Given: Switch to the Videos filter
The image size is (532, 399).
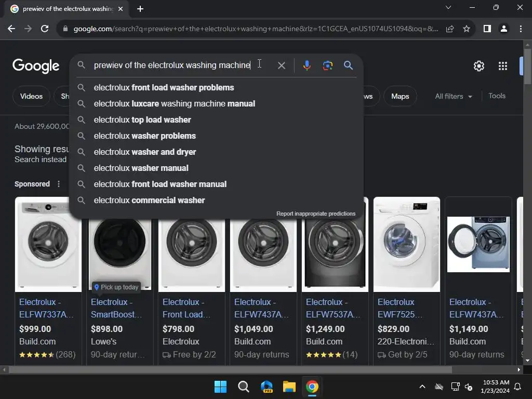Looking at the screenshot, I should (x=31, y=96).
